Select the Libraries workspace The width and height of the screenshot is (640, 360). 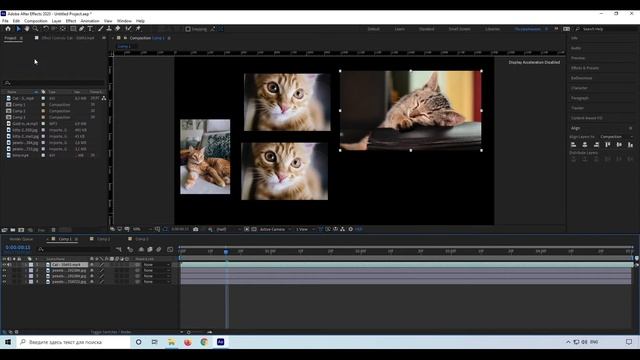tap(492, 29)
